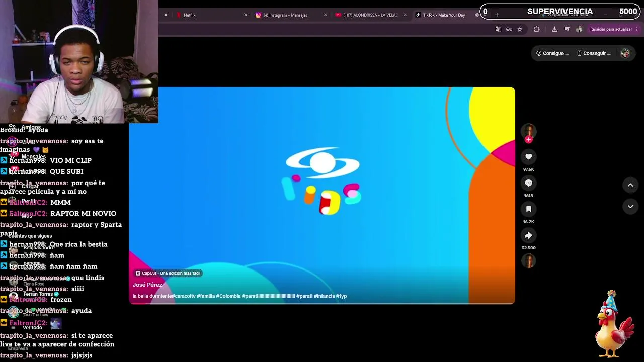Click the CapCut 'Una edición más fácil' badge
Viewport: 644px width, 362px height.
(x=168, y=273)
